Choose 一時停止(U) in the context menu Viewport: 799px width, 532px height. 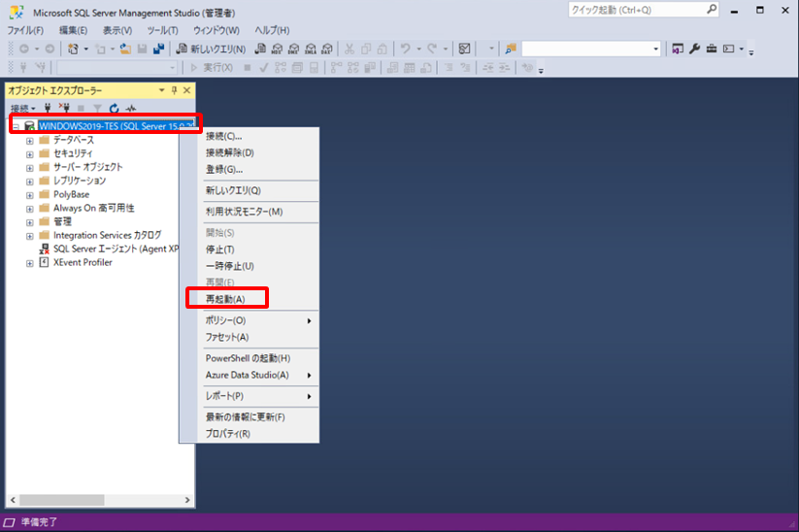point(258,266)
